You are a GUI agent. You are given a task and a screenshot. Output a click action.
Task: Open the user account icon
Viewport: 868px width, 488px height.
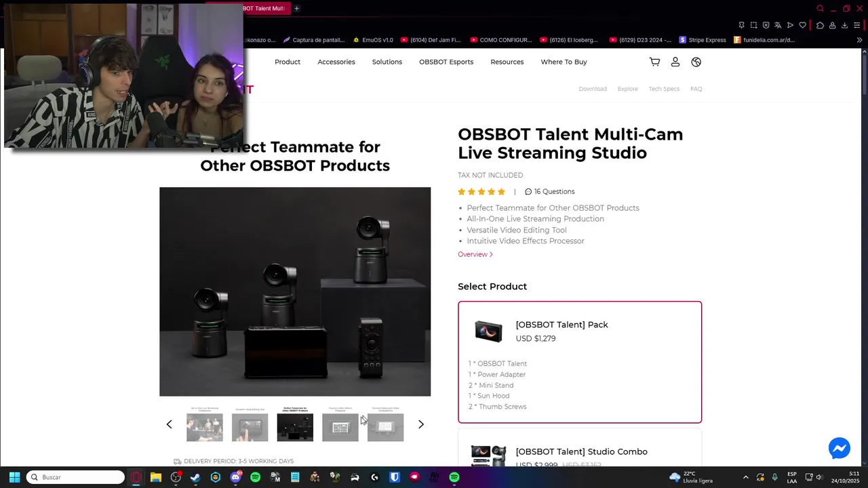pyautogui.click(x=675, y=62)
